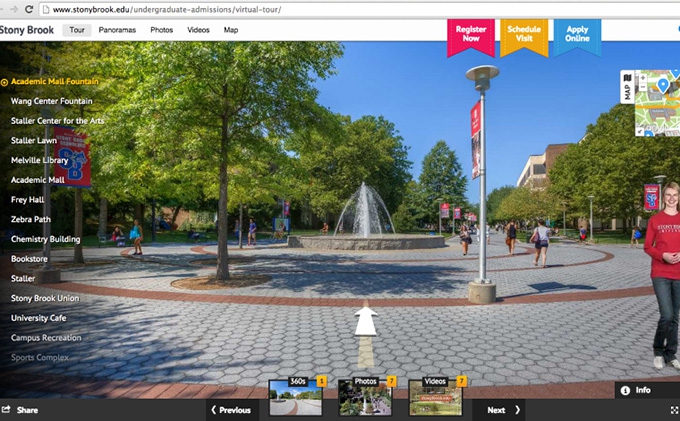Collapse the MAP panel tab
Image resolution: width=680 pixels, height=421 pixels.
[x=627, y=87]
